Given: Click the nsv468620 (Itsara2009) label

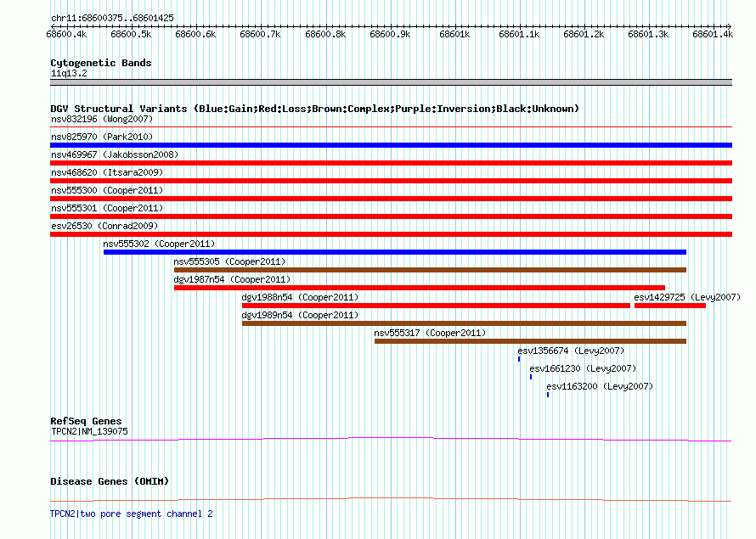Looking at the screenshot, I should (107, 172).
